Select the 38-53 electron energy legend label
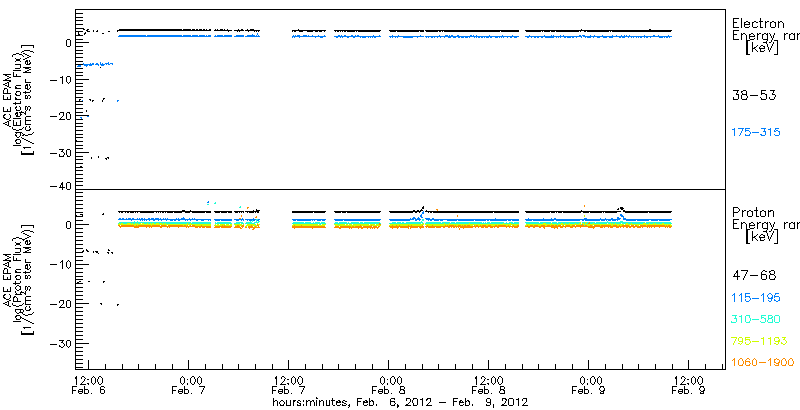The width and height of the screenshot is (800, 410). [754, 95]
